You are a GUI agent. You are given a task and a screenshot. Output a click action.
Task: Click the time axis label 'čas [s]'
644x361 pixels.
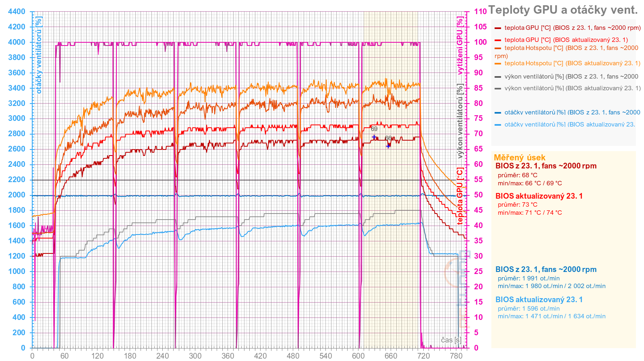pos(451,340)
